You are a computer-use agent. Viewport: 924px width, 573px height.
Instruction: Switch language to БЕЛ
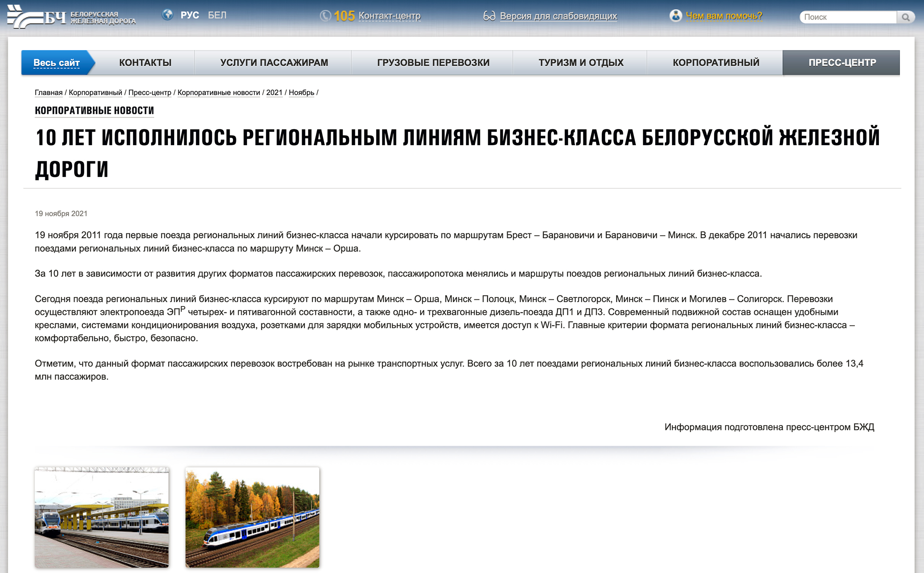(216, 15)
